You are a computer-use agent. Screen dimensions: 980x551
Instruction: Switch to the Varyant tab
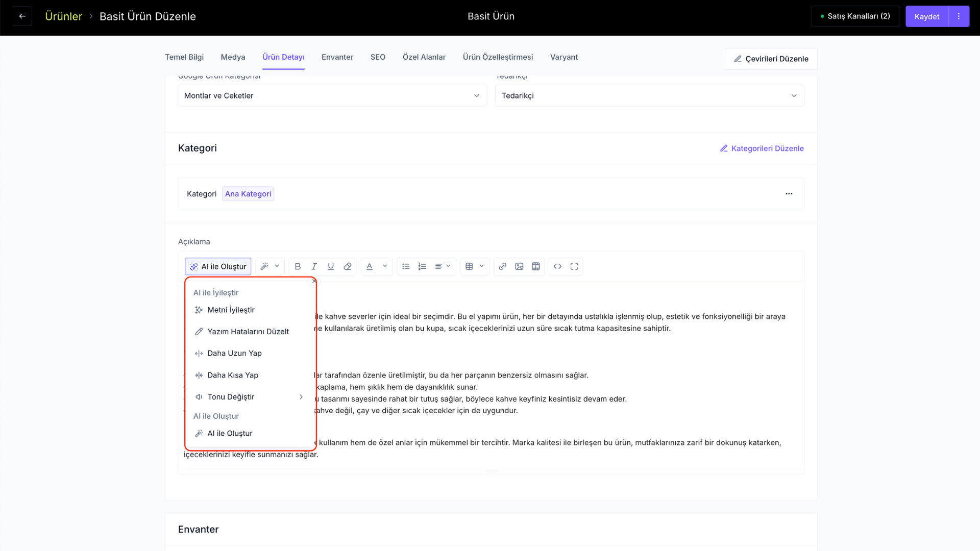click(564, 57)
